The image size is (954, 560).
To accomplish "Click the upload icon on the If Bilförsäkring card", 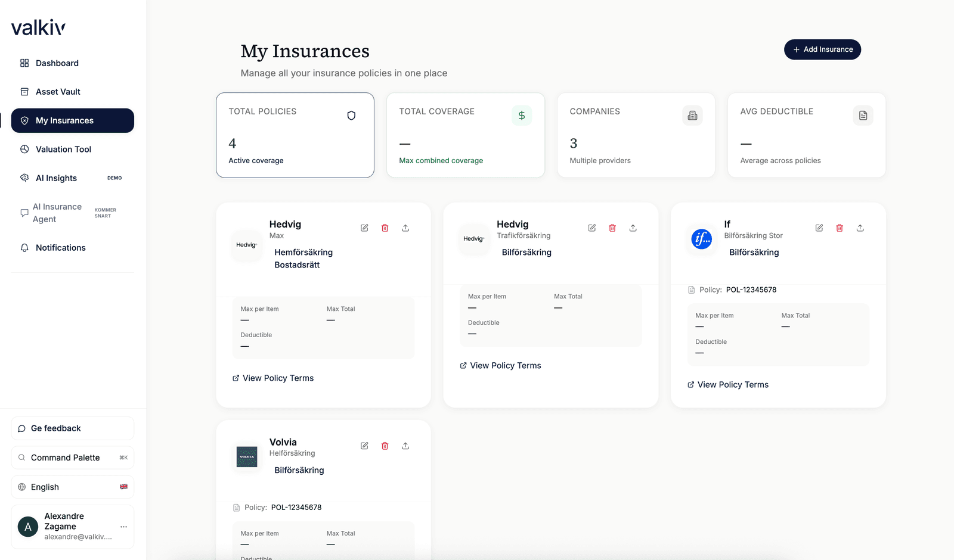I will point(860,228).
